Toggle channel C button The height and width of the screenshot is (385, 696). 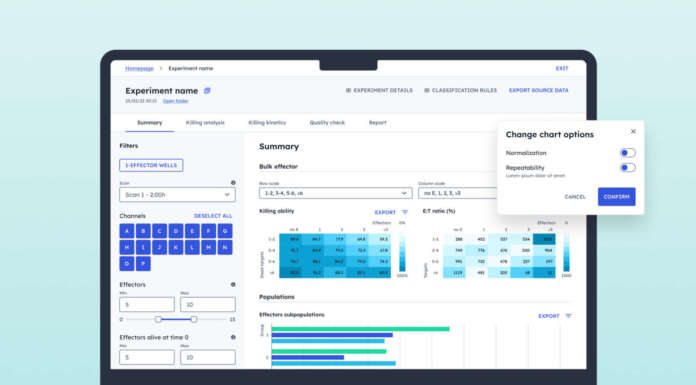pyautogui.click(x=159, y=231)
